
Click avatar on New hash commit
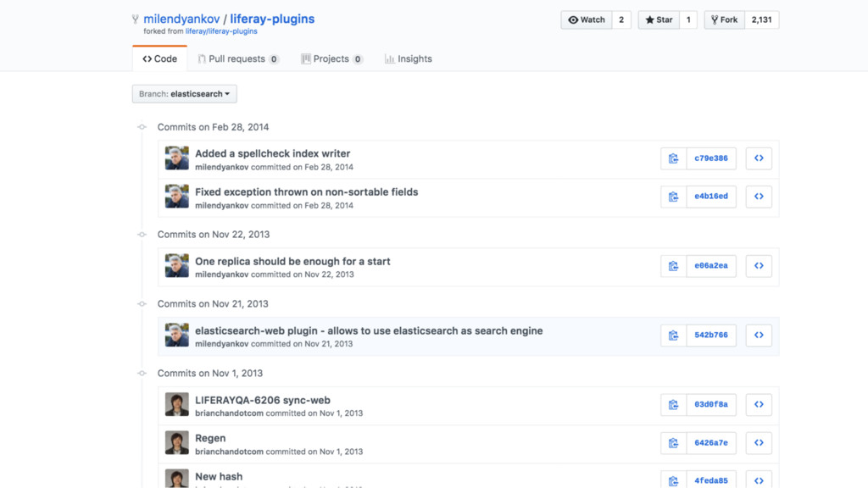tap(176, 479)
